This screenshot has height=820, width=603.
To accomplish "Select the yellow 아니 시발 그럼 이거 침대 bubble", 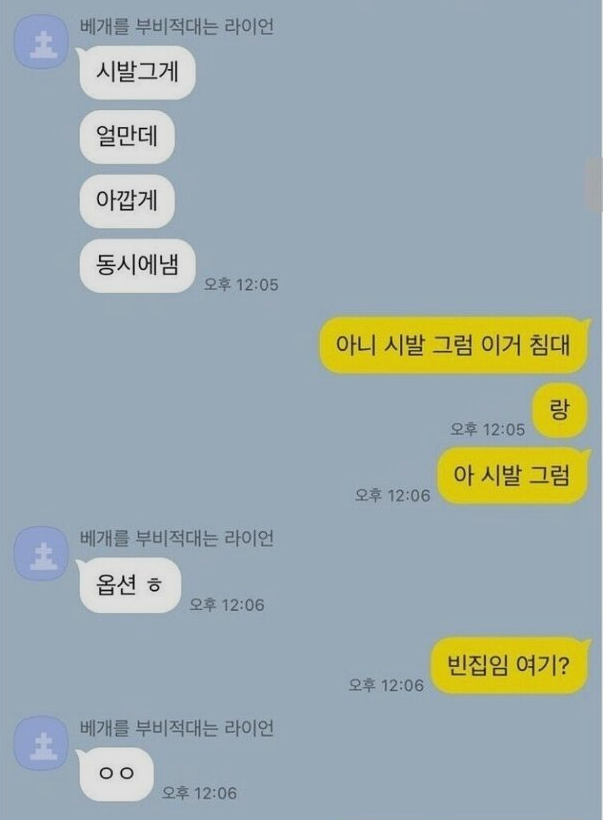I will [453, 345].
